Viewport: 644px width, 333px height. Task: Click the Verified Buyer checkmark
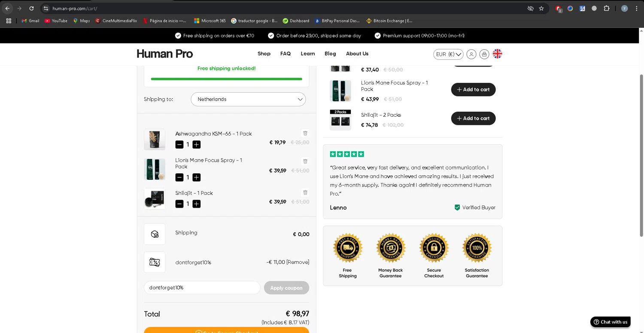tap(457, 207)
